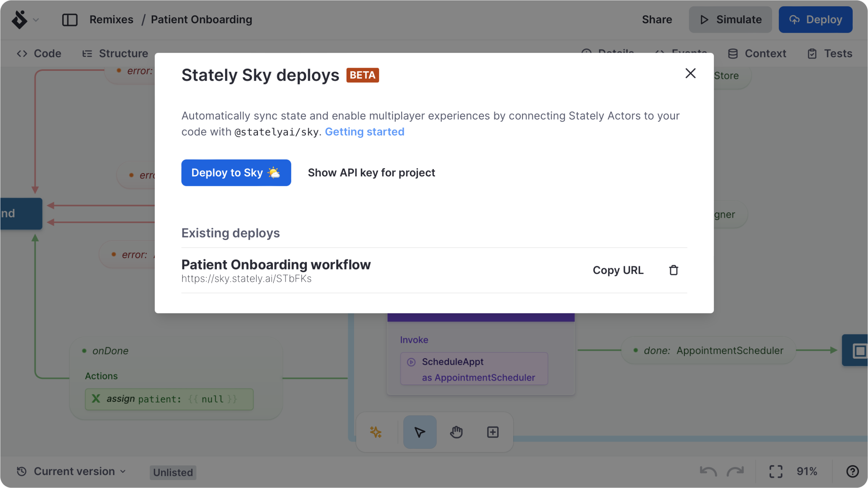Toggle the left sidebar panel icon
Image resolution: width=868 pixels, height=488 pixels.
[69, 20]
